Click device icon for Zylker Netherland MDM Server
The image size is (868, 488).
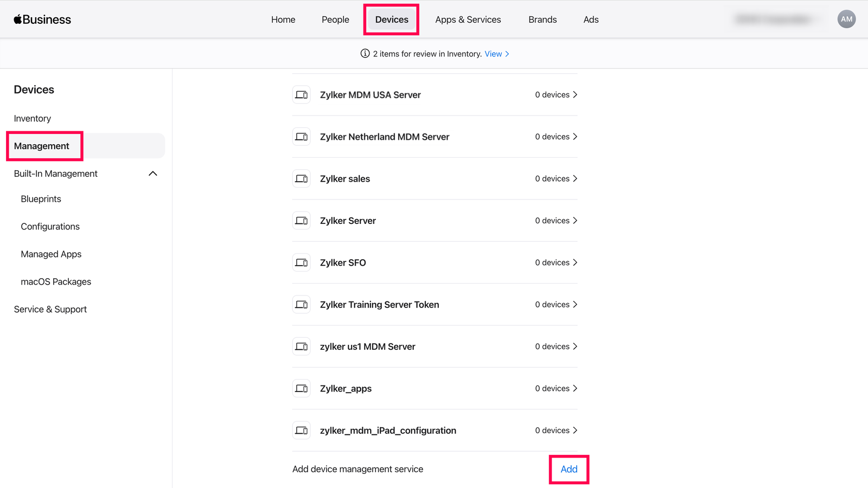(x=302, y=137)
